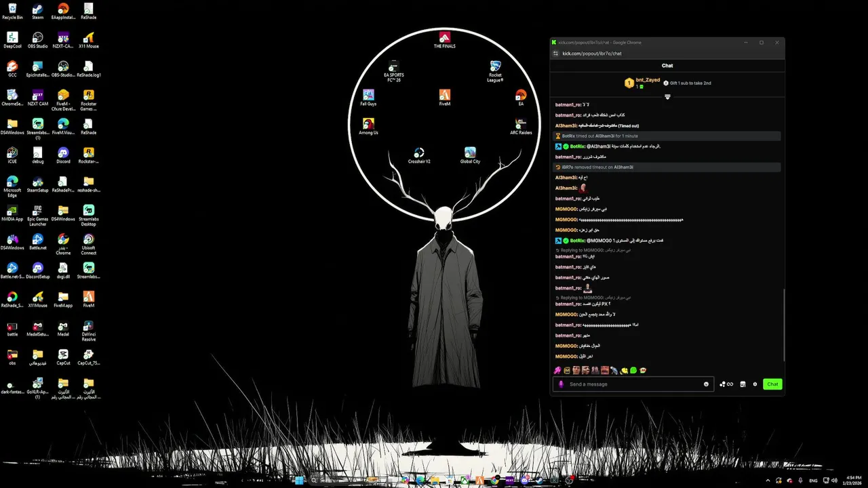Open the Rockstar Games desktop shortcut
The image size is (868, 488).
pyautogui.click(x=89, y=100)
